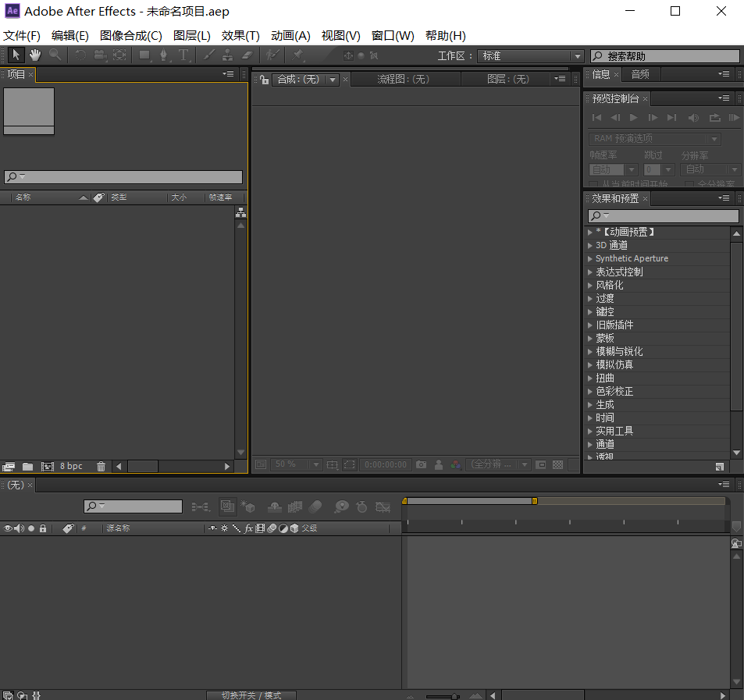Open the workspace 标准 dropdown
Image resolution: width=744 pixels, height=700 pixels.
pos(530,56)
